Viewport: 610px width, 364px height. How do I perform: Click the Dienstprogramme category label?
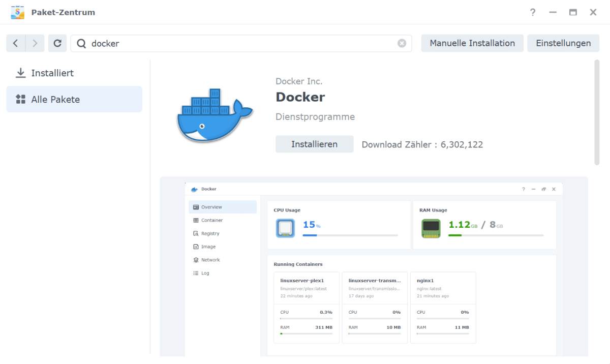tap(315, 117)
